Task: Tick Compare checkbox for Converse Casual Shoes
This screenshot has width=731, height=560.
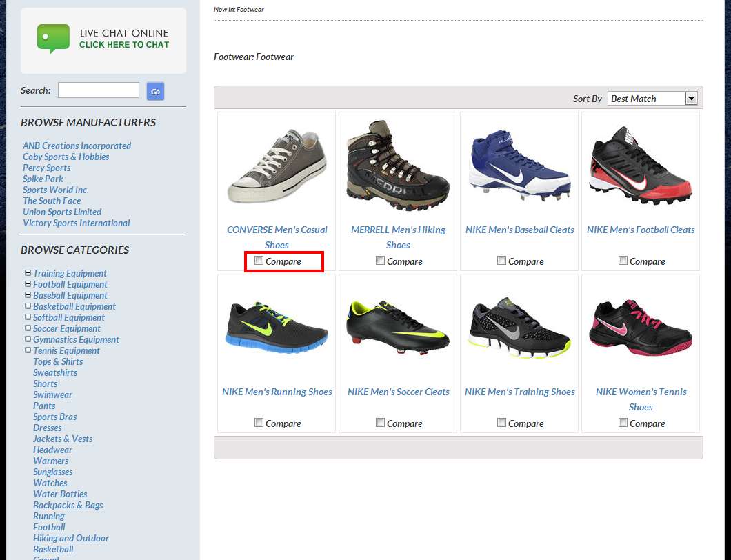Action: (x=259, y=261)
